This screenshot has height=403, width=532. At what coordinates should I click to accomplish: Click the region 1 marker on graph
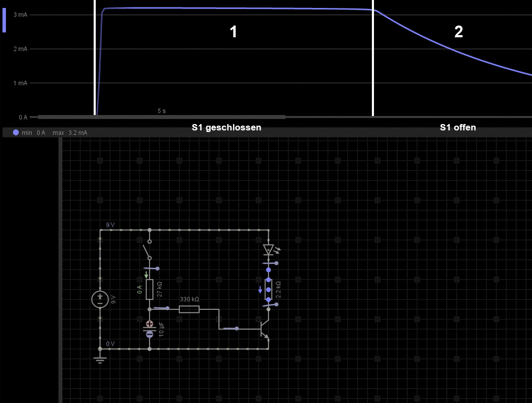click(233, 32)
